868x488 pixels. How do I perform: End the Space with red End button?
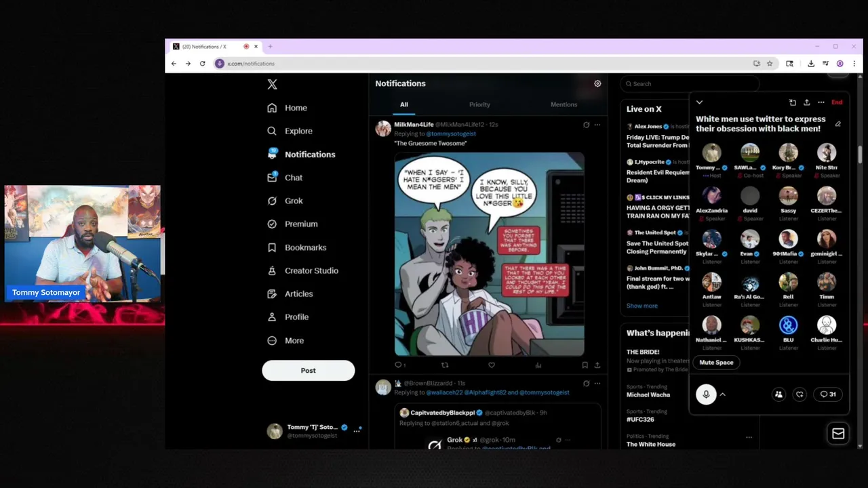[837, 102]
